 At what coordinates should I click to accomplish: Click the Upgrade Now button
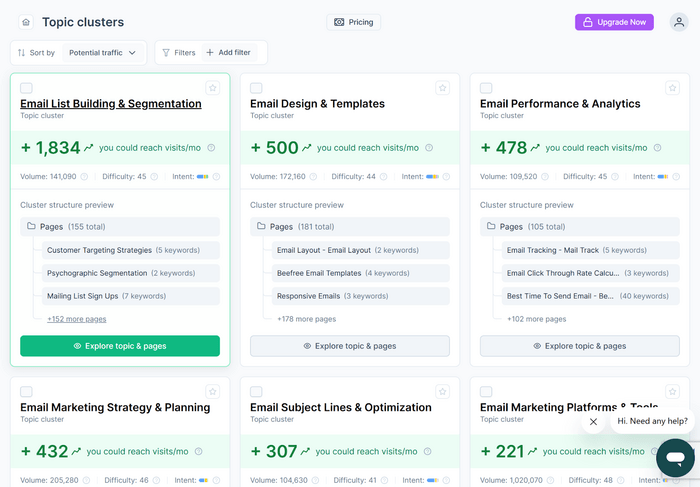tap(614, 22)
